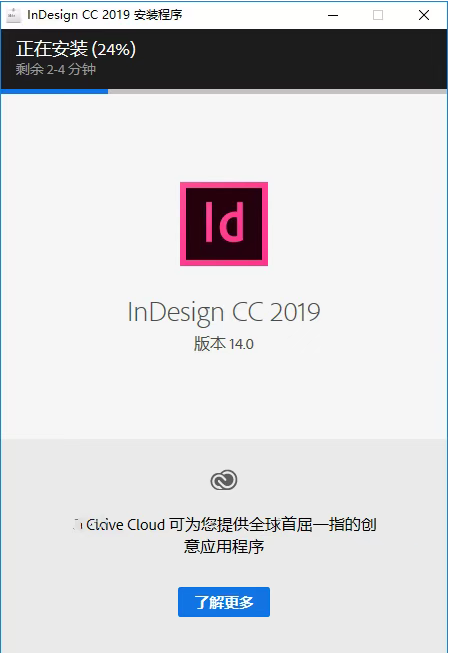Click the 剩余 2-4 分钟 remaining time text
This screenshot has width=450, height=653.
[x=56, y=69]
